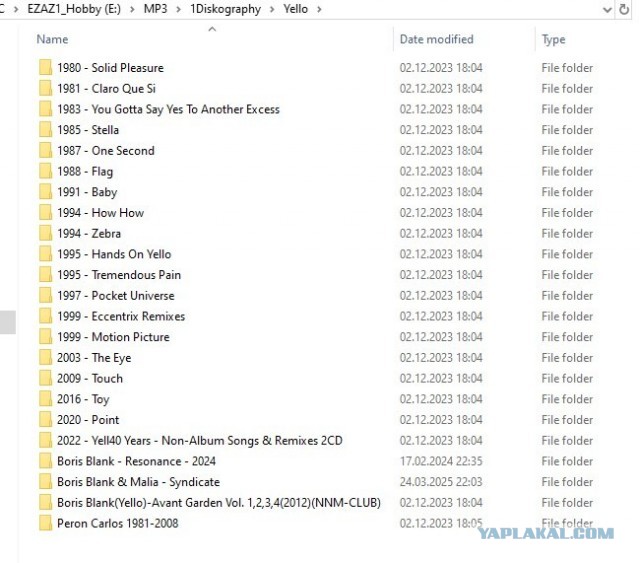The height and width of the screenshot is (563, 640).
Task: Click folder icon of 1994 - Zebra
Action: click(45, 233)
